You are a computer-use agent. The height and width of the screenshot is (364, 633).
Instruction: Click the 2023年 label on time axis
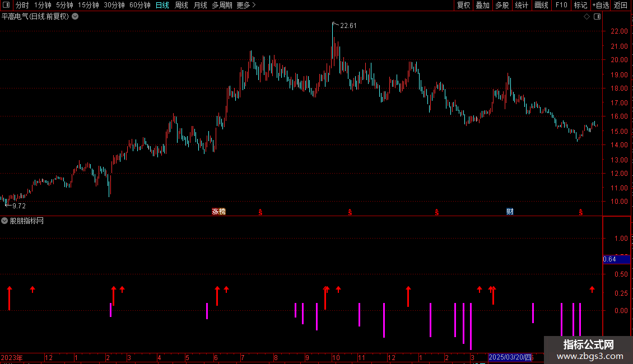click(x=12, y=357)
